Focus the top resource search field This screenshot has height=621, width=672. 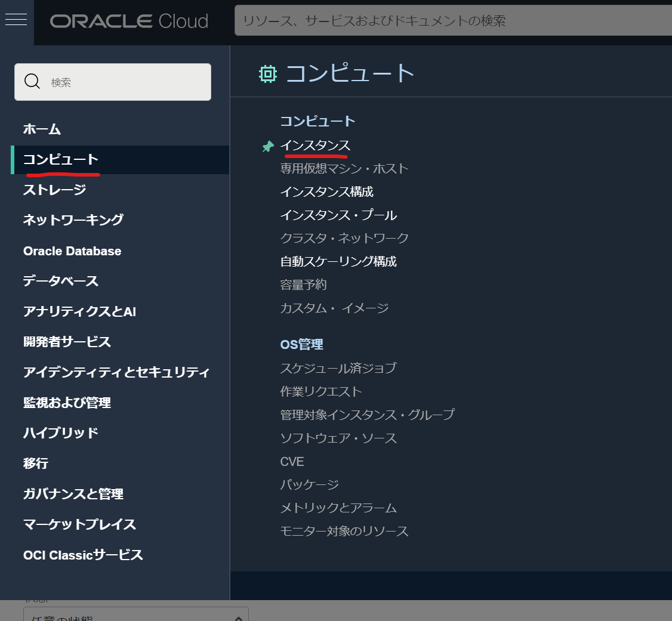coord(453,20)
